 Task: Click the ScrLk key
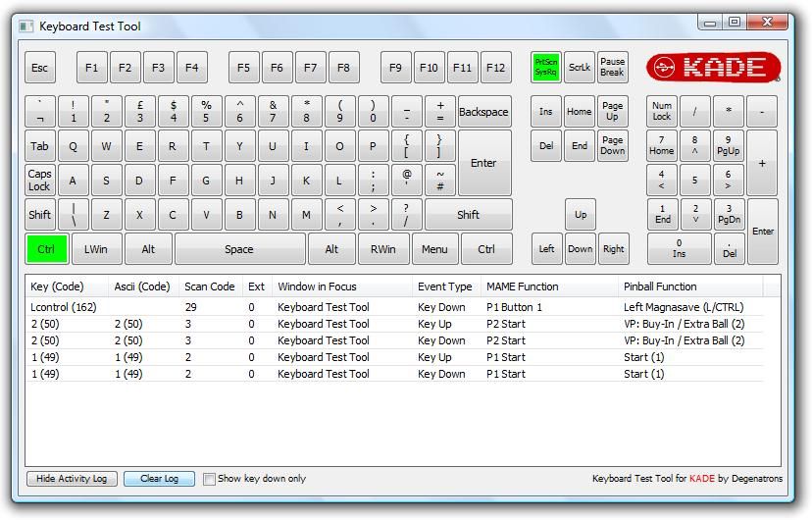pyautogui.click(x=579, y=68)
